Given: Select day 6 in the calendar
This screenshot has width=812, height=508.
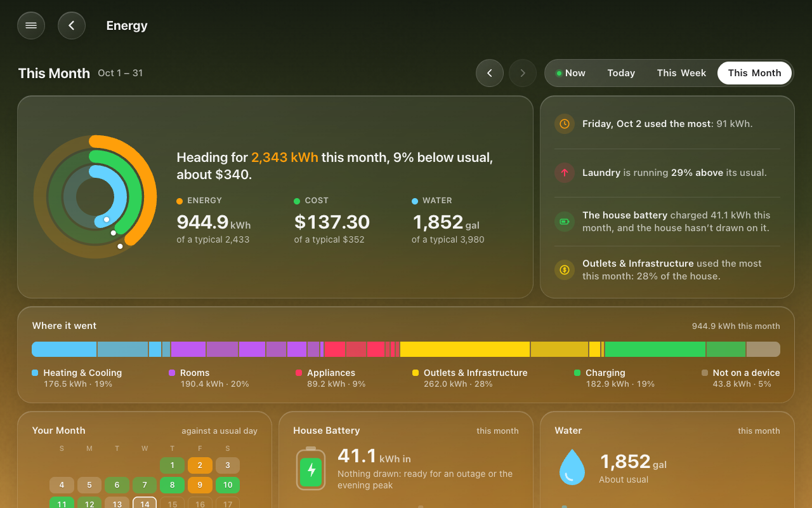Looking at the screenshot, I should [x=117, y=485].
